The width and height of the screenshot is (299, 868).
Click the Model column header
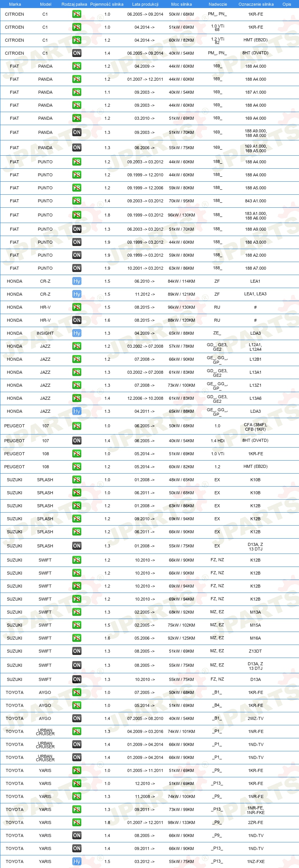[45, 4]
